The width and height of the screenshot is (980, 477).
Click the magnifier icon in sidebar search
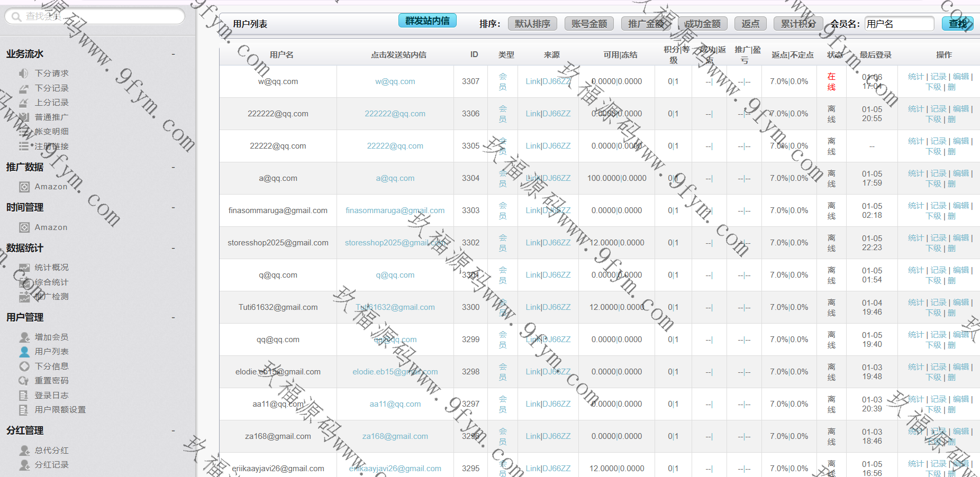point(16,17)
